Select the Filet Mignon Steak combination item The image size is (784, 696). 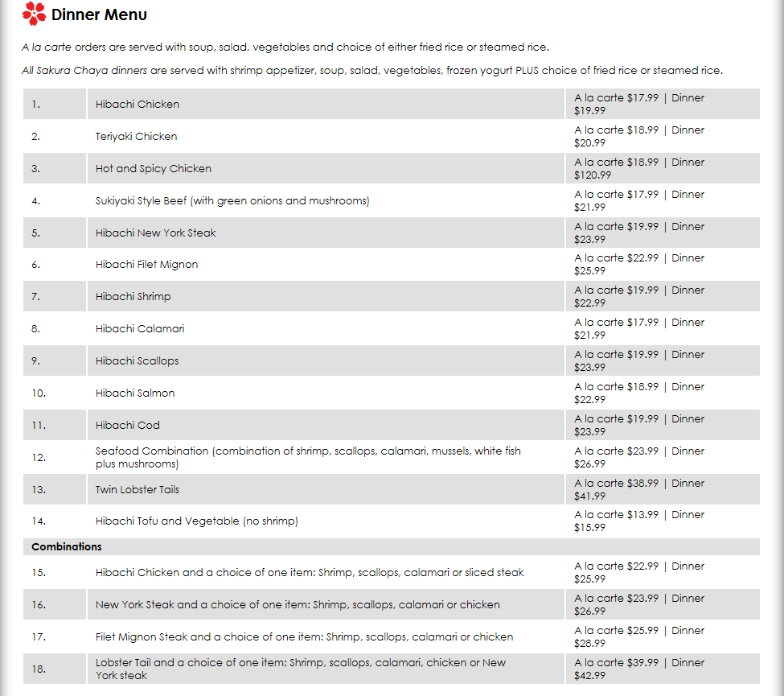pyautogui.click(x=304, y=637)
